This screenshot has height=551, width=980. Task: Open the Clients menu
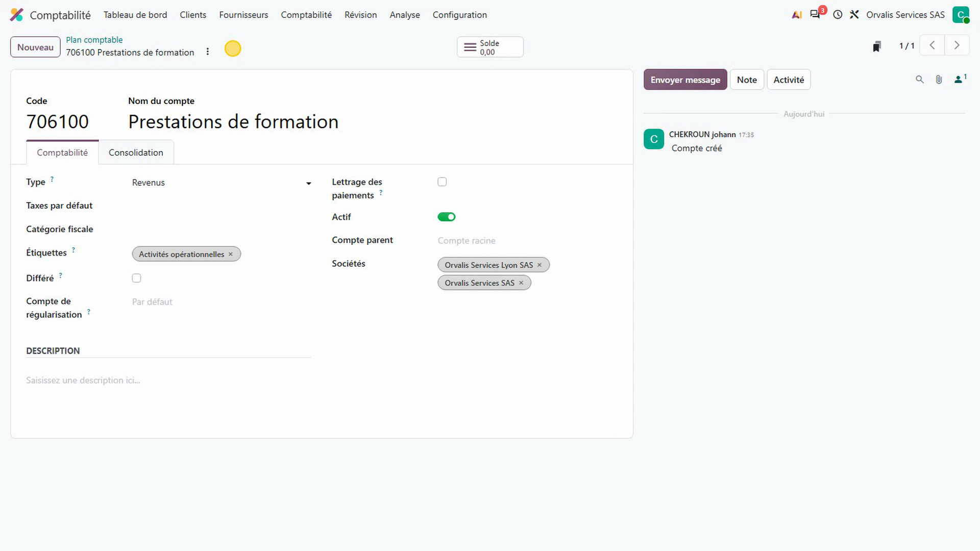pyautogui.click(x=193, y=15)
